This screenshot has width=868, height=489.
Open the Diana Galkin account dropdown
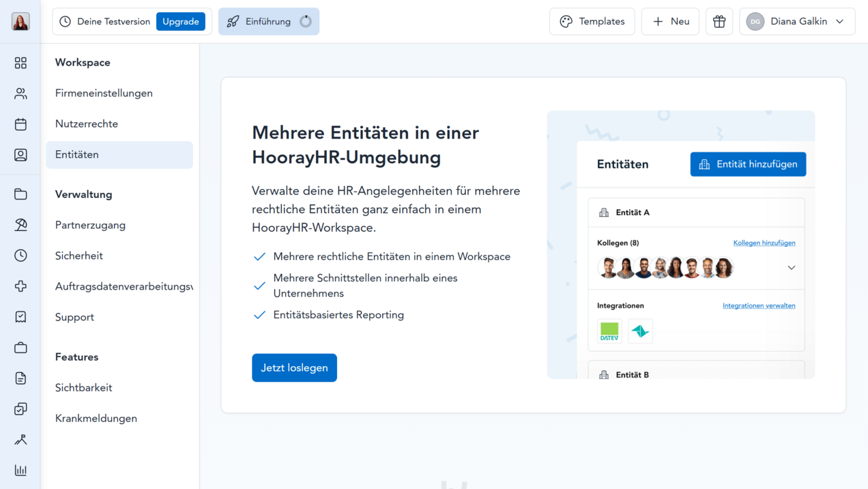click(x=797, y=21)
